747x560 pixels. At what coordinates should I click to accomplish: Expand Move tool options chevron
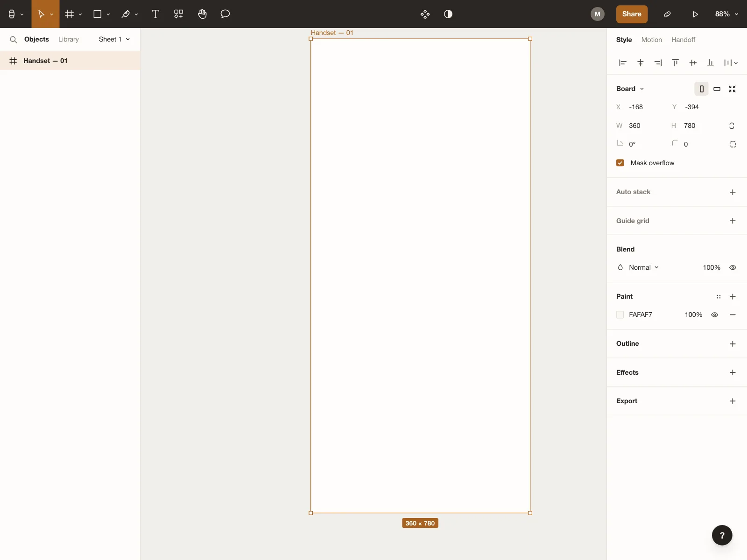coord(51,14)
